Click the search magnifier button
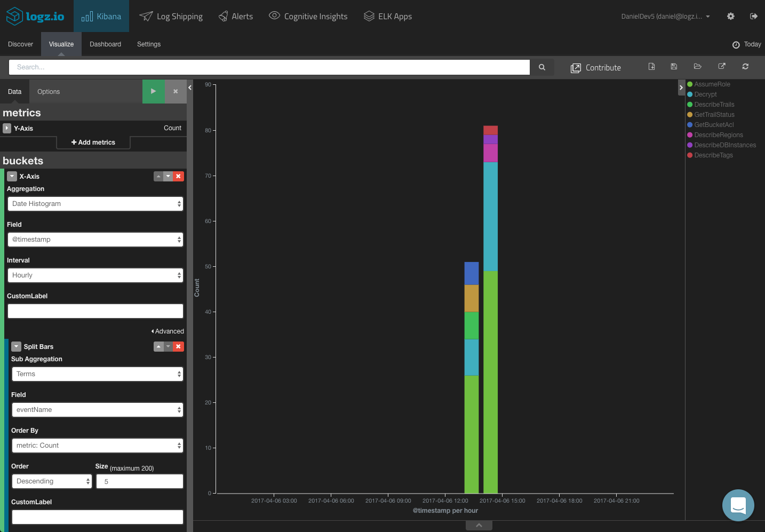This screenshot has width=765, height=532. (542, 67)
